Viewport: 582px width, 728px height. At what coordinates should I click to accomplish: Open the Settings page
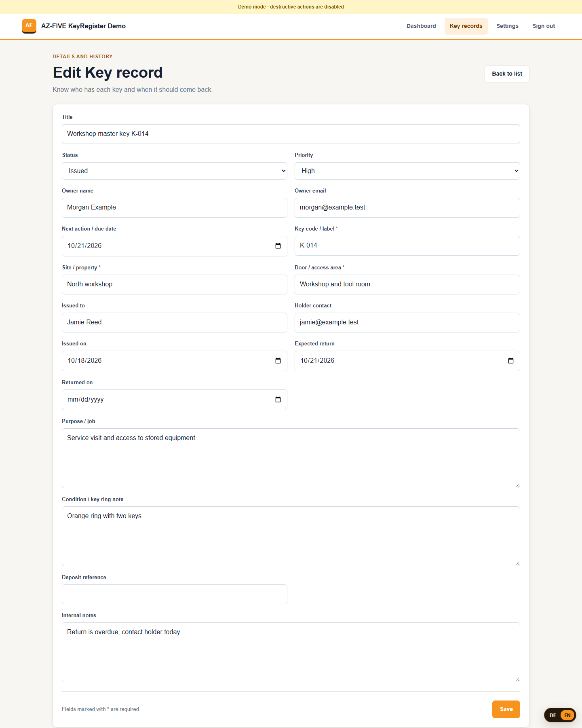point(508,26)
